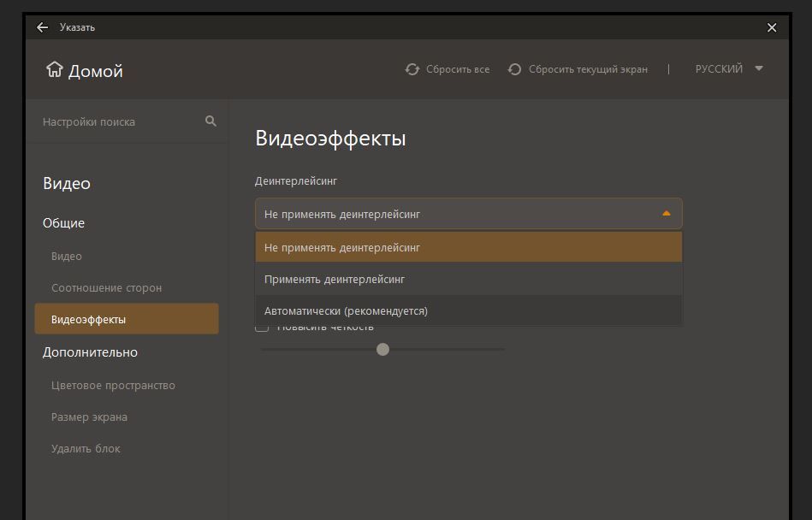This screenshot has height=520, width=812.
Task: Click the sharpness slider handle
Action: 382,349
